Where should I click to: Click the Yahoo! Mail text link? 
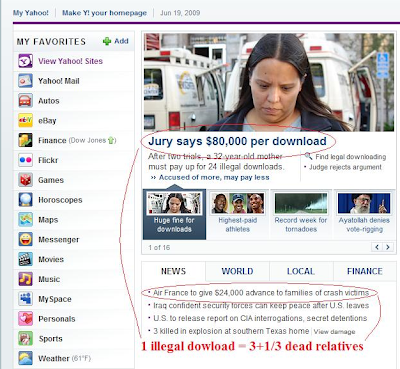pyautogui.click(x=59, y=81)
